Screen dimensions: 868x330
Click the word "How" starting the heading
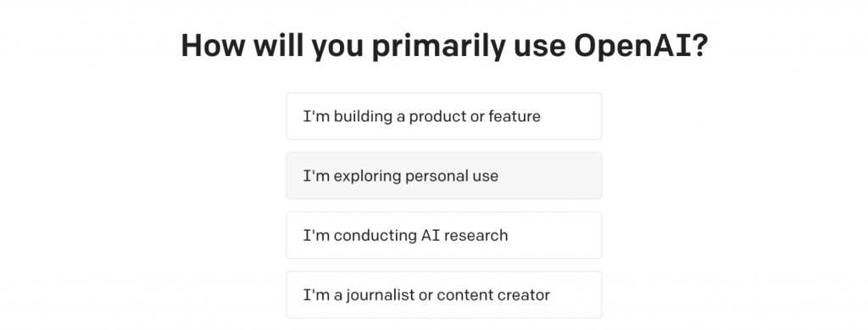tap(213, 46)
